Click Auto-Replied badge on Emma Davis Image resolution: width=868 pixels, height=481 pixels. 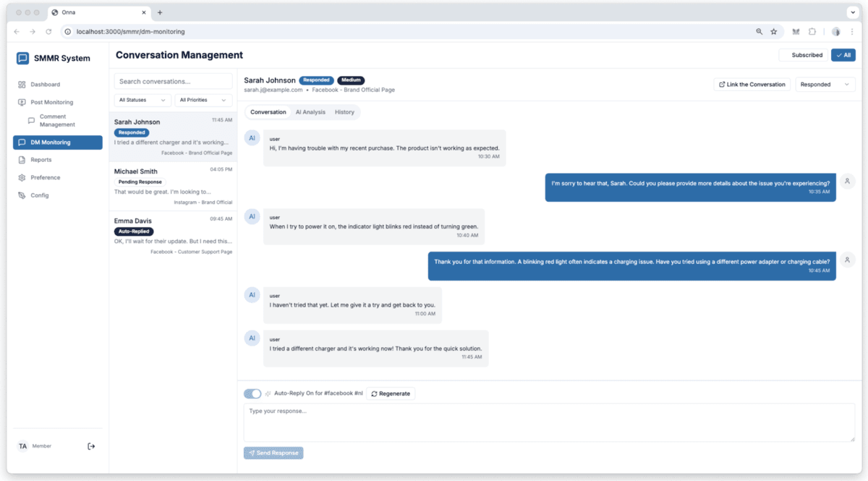[134, 231]
